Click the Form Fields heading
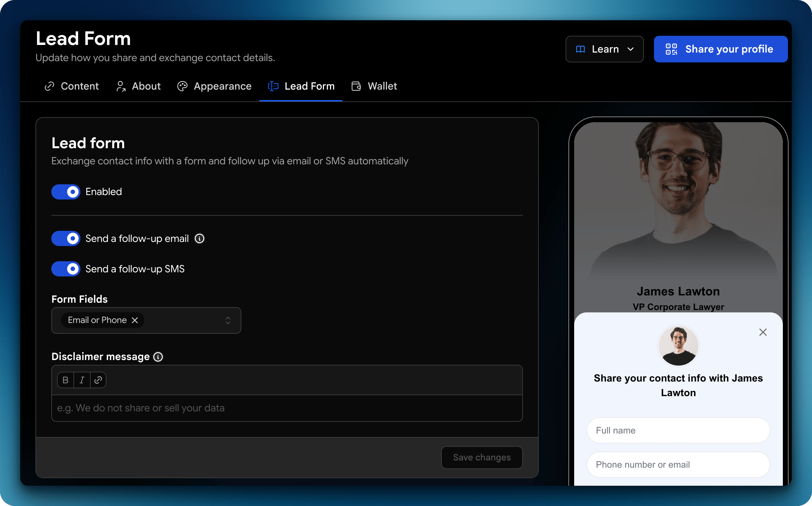 (79, 299)
